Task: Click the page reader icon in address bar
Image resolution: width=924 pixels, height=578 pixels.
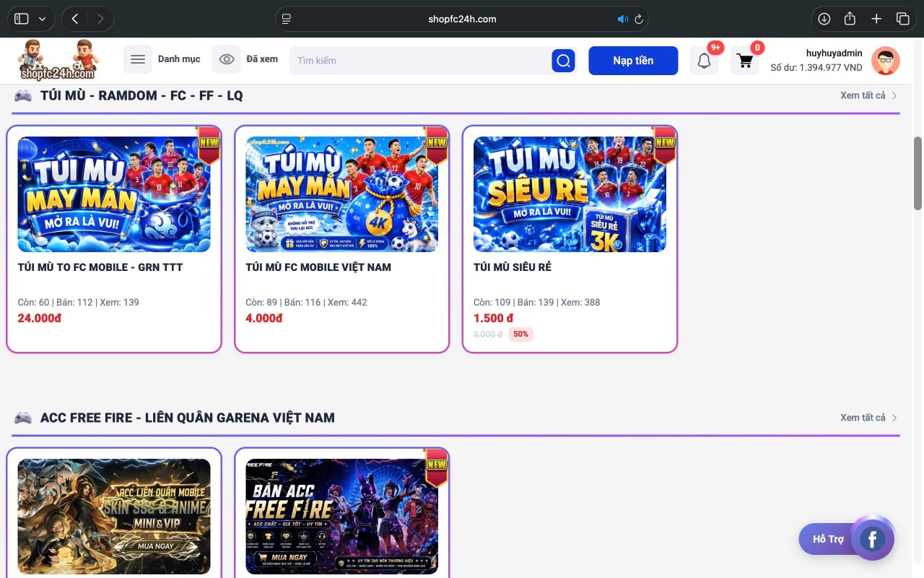Action: [287, 19]
